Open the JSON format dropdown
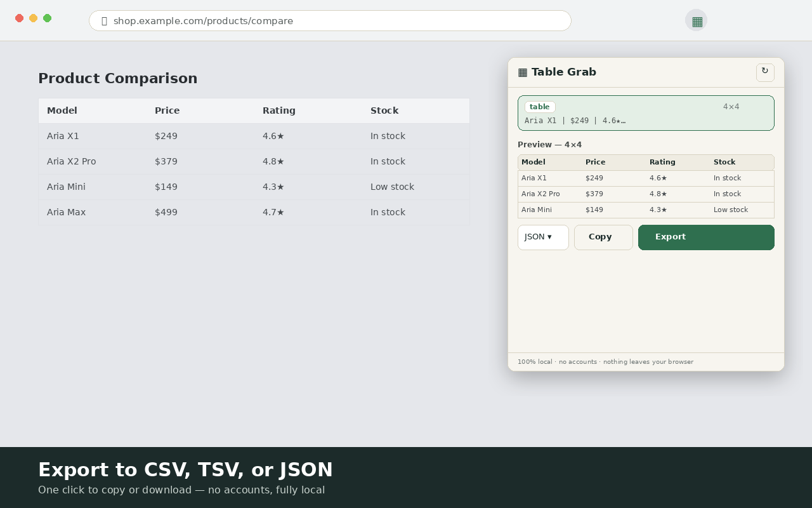Screen dimensions: 812x508 point(543,237)
